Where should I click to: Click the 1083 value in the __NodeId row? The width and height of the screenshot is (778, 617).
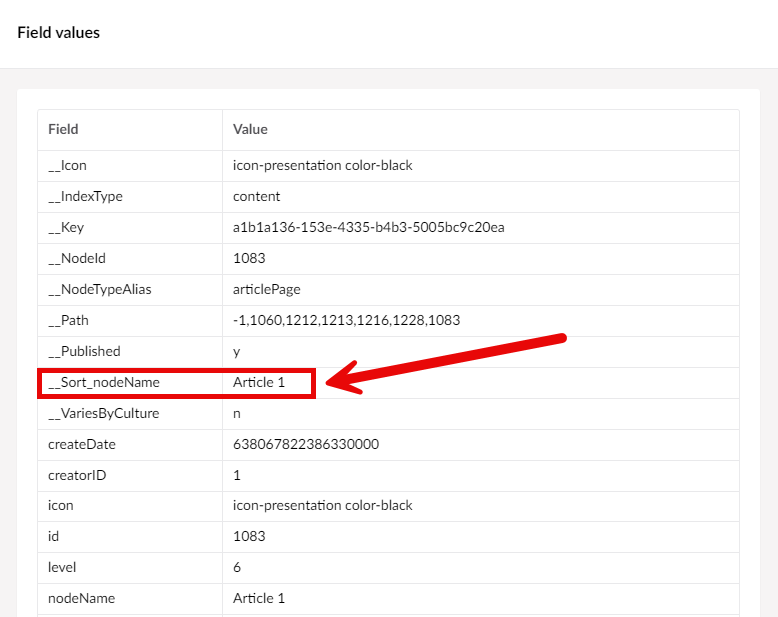pos(249,258)
